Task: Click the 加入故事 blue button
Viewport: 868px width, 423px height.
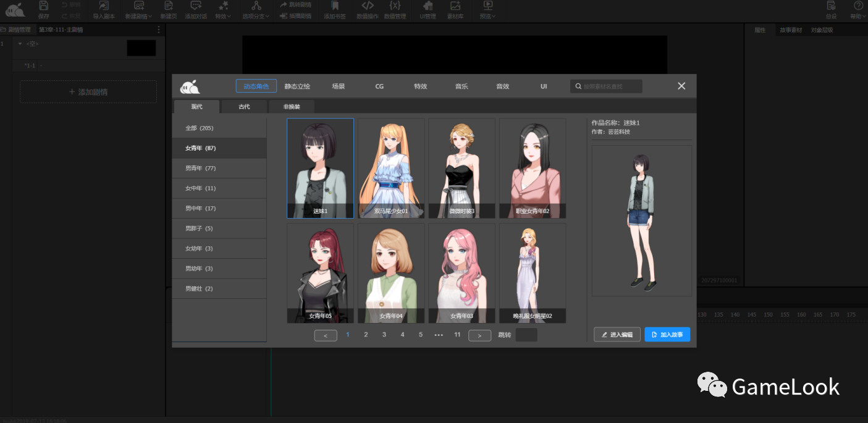Action: tap(667, 335)
